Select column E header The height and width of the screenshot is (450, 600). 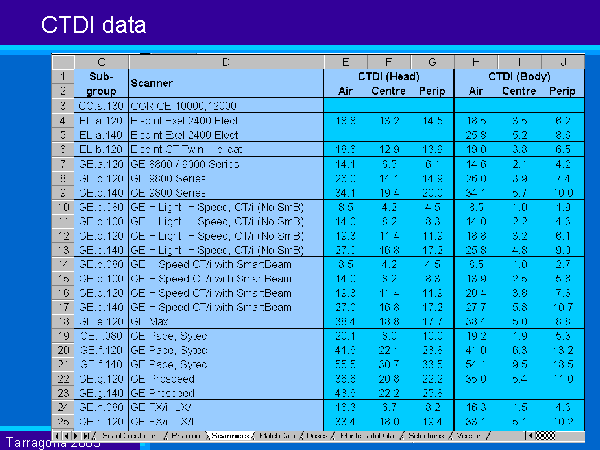(344, 62)
